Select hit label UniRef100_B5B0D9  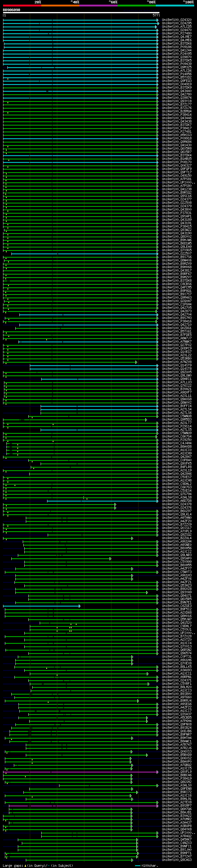[x=177, y=755]
